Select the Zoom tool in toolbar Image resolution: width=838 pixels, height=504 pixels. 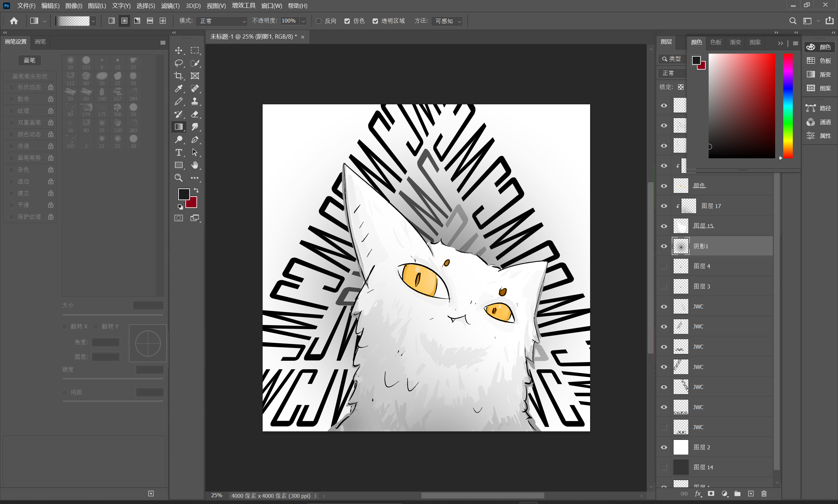pos(178,178)
